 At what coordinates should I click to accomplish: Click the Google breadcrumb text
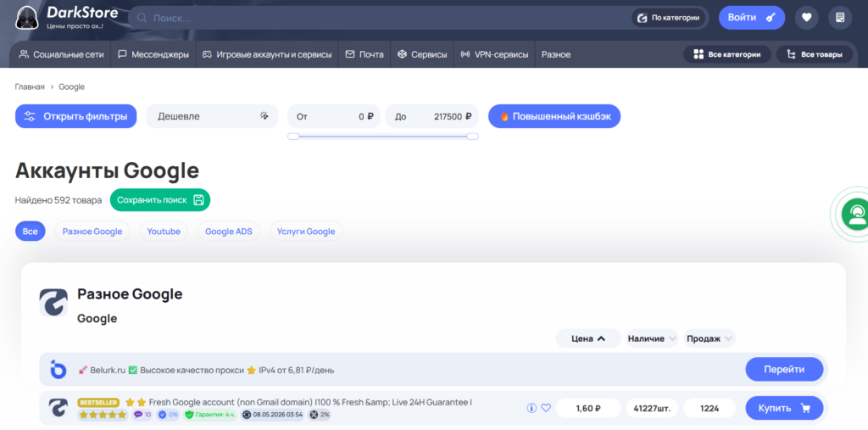(71, 87)
